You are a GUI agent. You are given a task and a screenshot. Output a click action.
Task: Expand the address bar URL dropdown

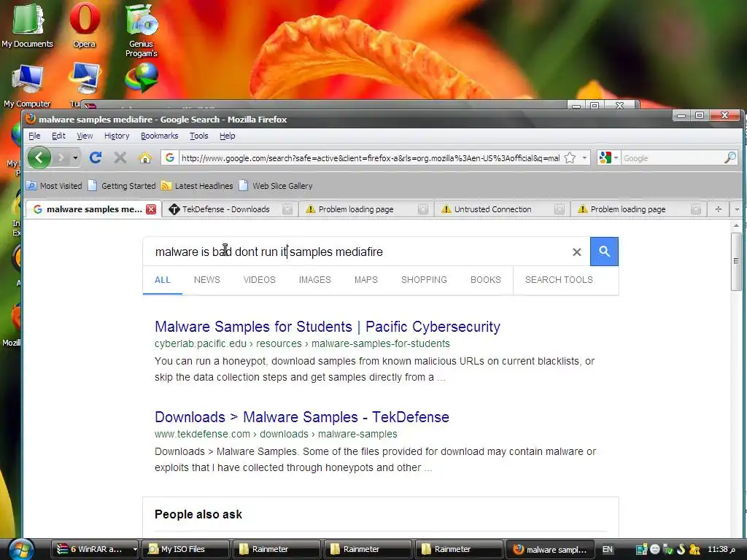(584, 157)
